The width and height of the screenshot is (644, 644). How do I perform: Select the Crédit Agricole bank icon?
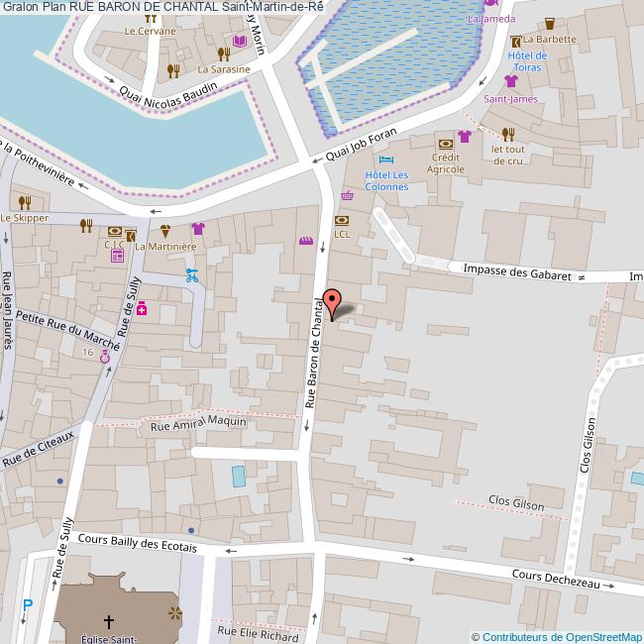point(446,144)
